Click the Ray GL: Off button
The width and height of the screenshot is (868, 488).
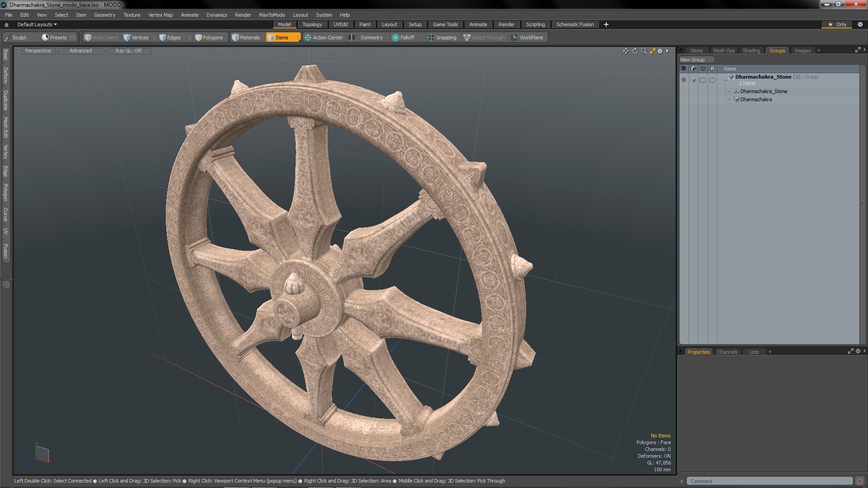[x=128, y=51]
